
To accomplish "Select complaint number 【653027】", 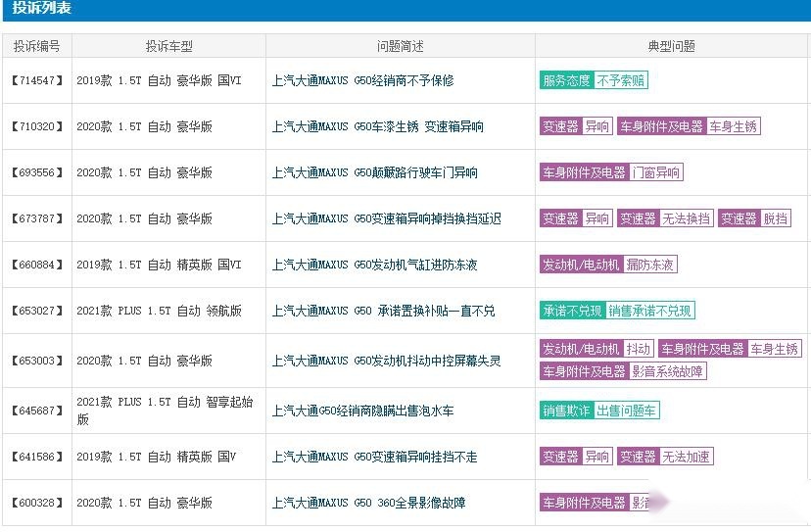I will coord(36,311).
